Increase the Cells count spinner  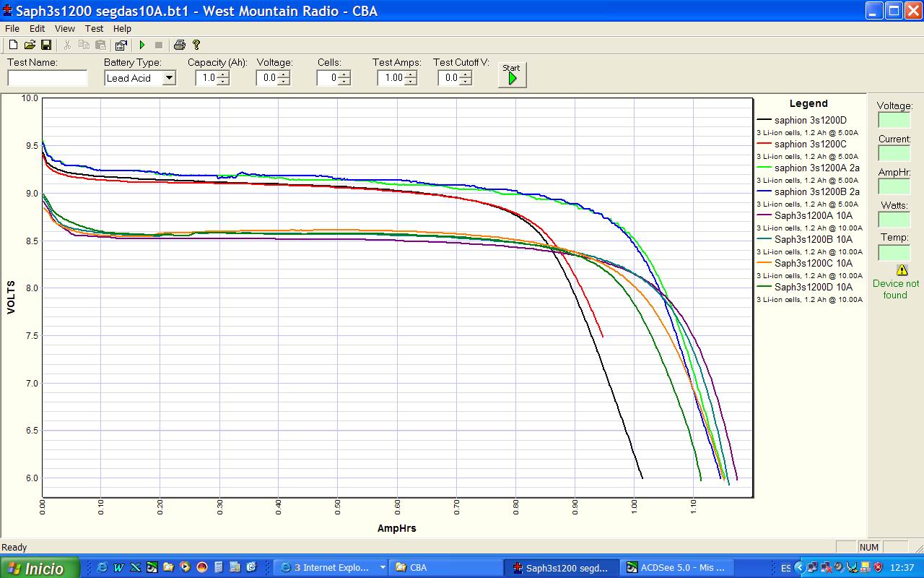click(344, 74)
